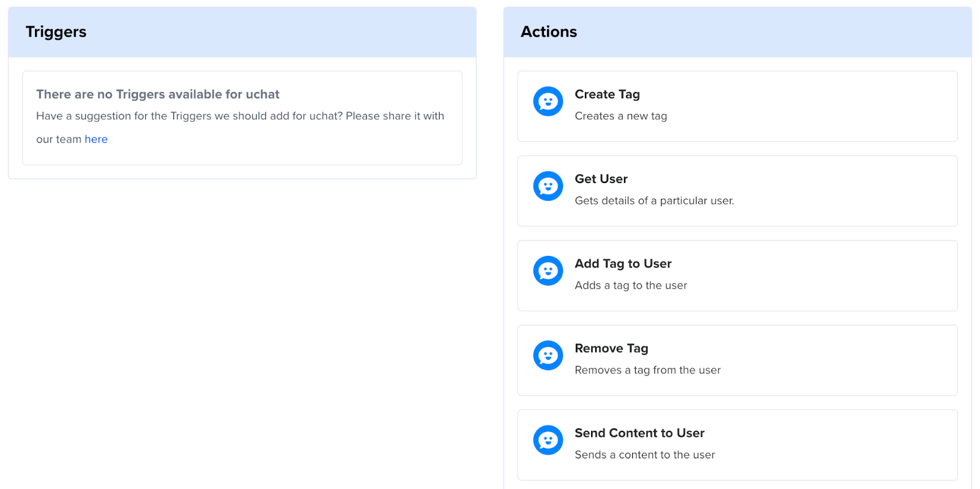Click the uchat icon beside Create Tag
980x489 pixels.
click(x=548, y=102)
